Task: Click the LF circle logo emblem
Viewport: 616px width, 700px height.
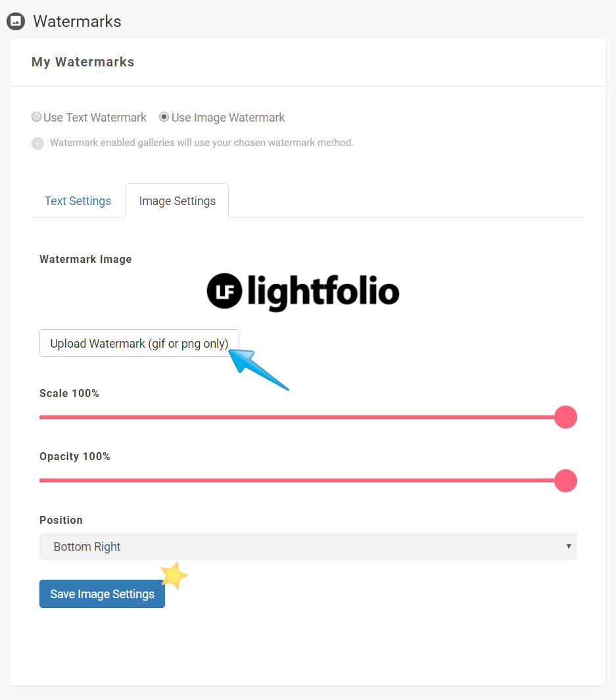Action: [225, 291]
